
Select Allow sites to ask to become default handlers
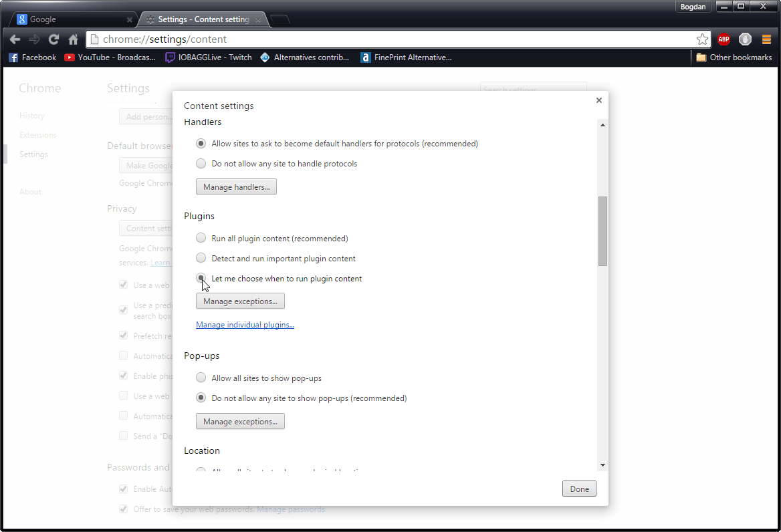click(201, 143)
